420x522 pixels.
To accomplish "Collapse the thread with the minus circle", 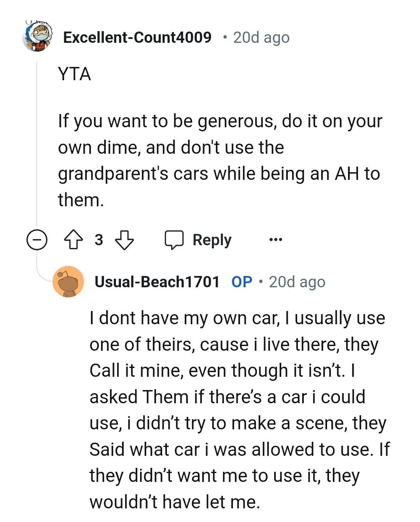I will click(x=37, y=240).
